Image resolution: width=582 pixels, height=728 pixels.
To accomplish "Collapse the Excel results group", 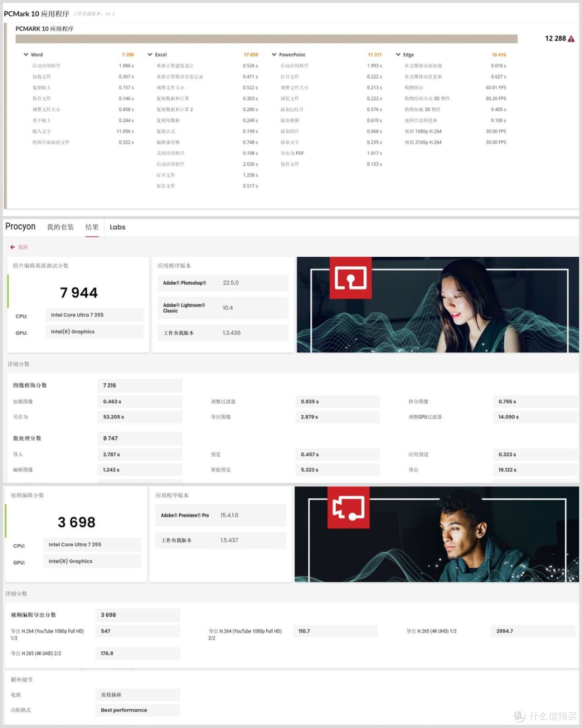I will 150,54.
